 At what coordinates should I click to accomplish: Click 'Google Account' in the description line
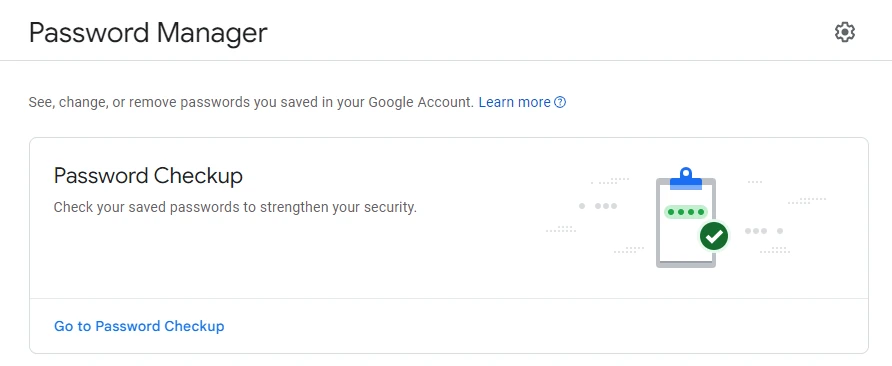[x=420, y=102]
